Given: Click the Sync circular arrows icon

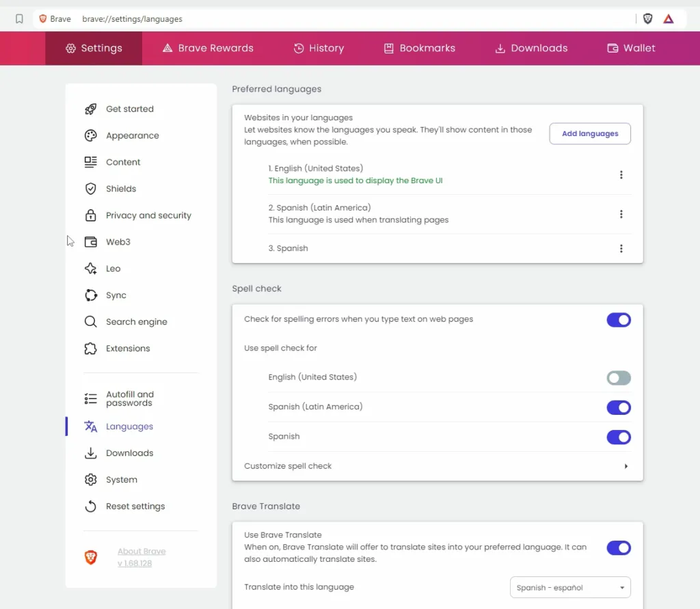Looking at the screenshot, I should pos(91,295).
